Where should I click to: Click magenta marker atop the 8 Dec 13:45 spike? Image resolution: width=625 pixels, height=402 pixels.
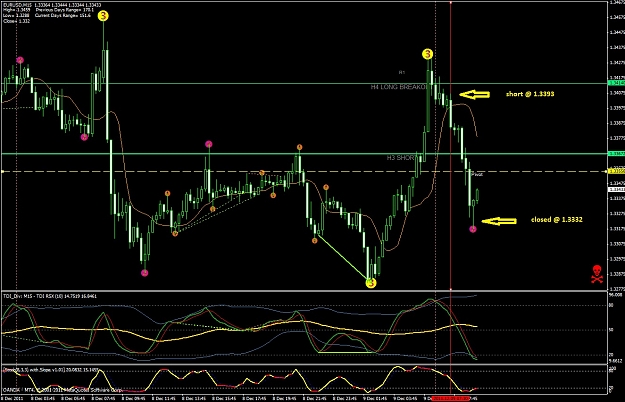pos(208,144)
